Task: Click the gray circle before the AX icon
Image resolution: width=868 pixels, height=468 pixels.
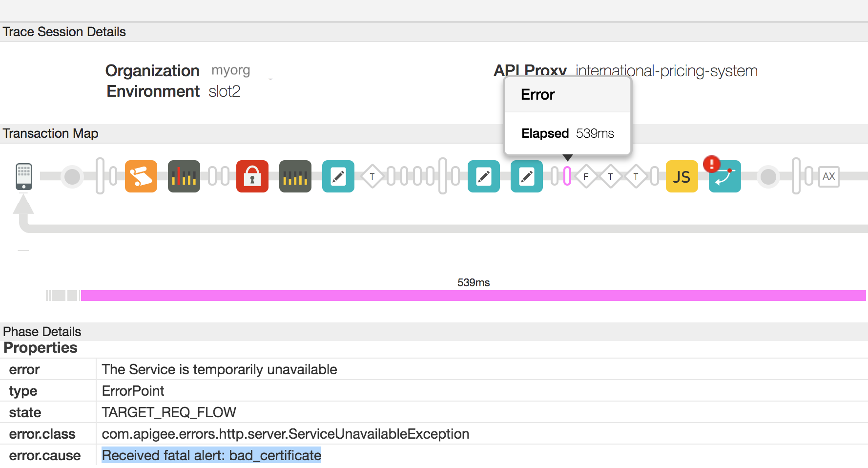Action: (768, 176)
